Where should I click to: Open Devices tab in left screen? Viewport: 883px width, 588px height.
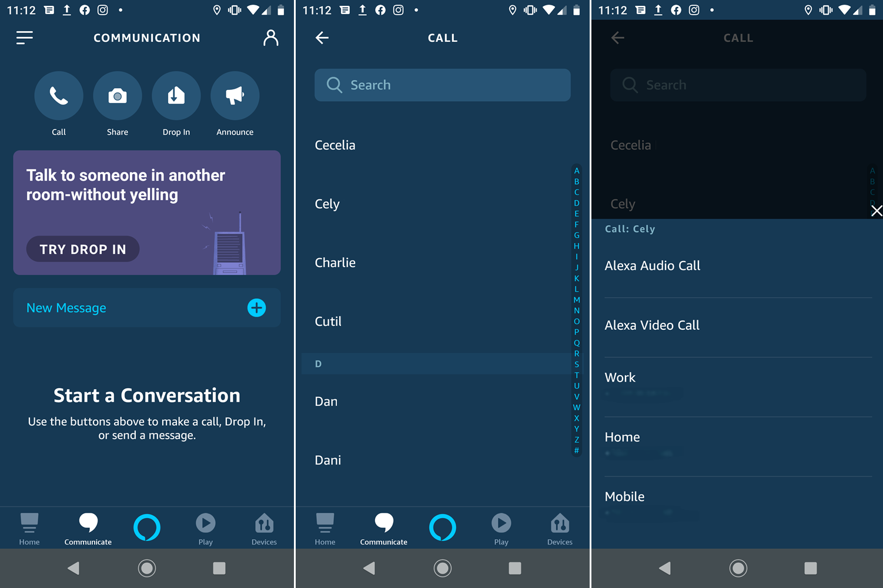point(264,529)
